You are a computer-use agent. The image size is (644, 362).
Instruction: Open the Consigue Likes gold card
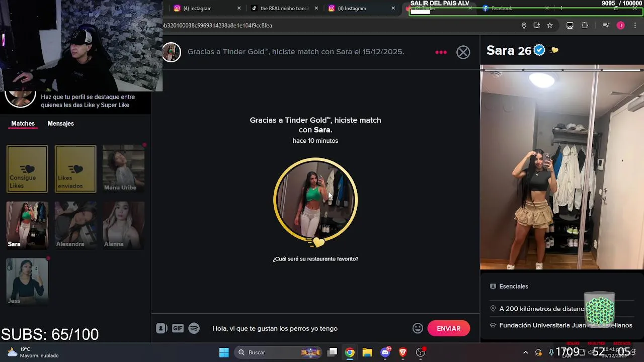coord(27,169)
